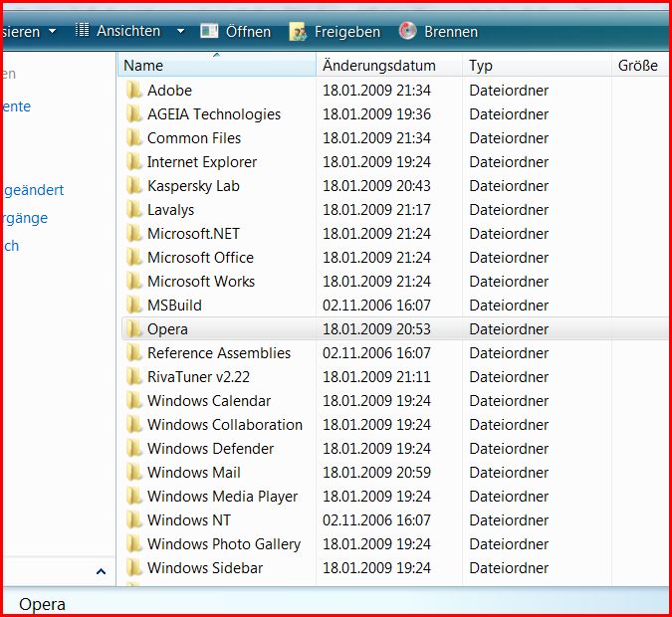672x617 pixels.
Task: Click the 'Windows Media Player' name text
Action: pos(222,497)
